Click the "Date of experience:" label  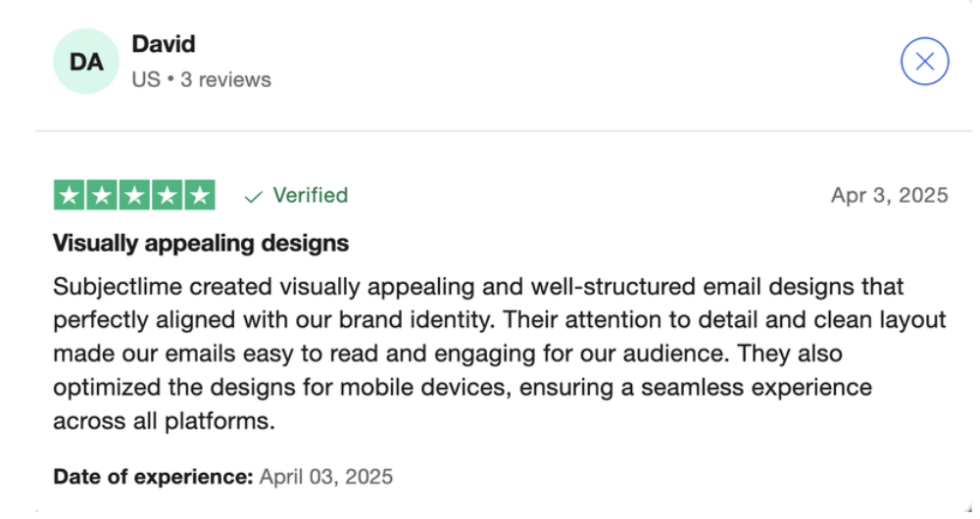(153, 477)
